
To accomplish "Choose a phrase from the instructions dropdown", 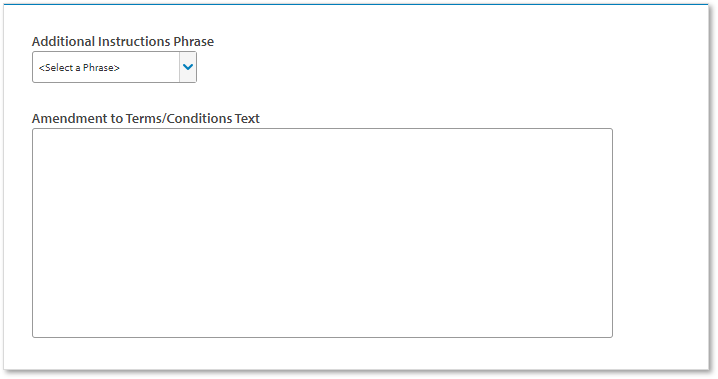I will 114,67.
